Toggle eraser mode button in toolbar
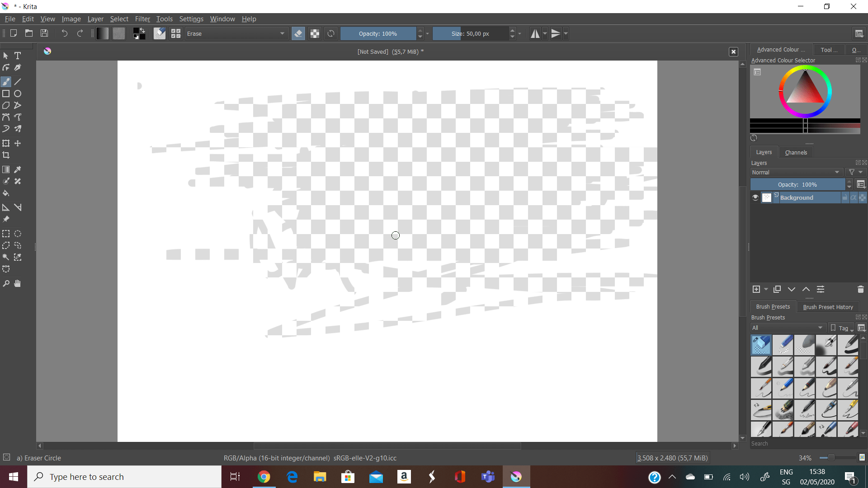868x488 pixels. pyautogui.click(x=298, y=33)
